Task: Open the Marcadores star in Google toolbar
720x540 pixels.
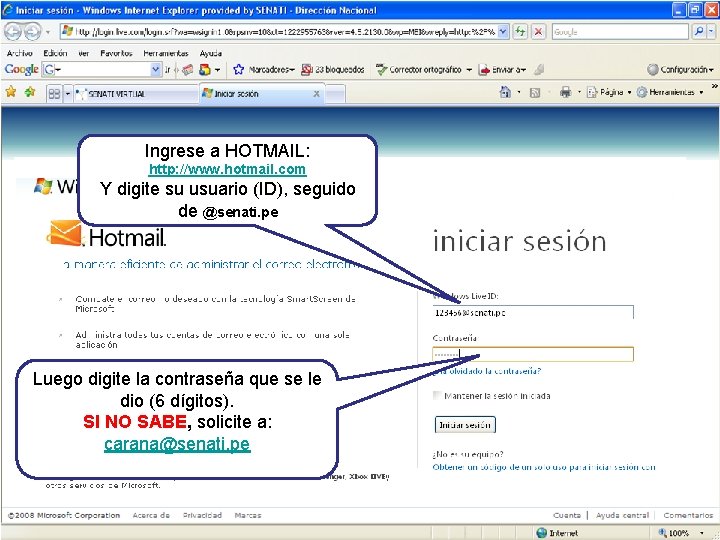Action: point(238,69)
